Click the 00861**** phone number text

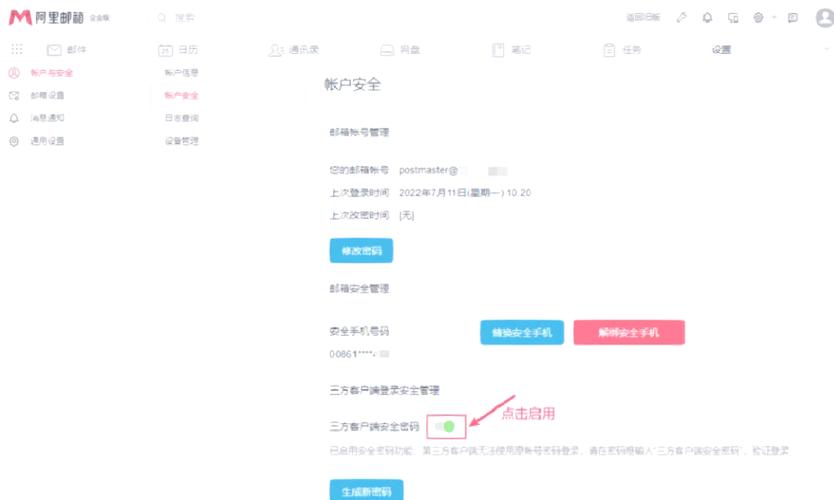coord(353,354)
